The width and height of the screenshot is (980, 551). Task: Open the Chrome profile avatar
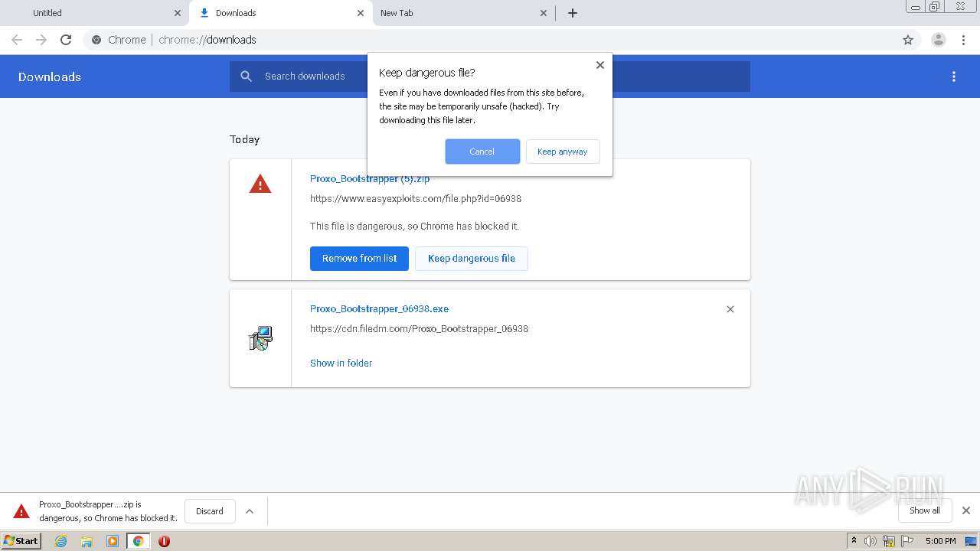pos(939,40)
